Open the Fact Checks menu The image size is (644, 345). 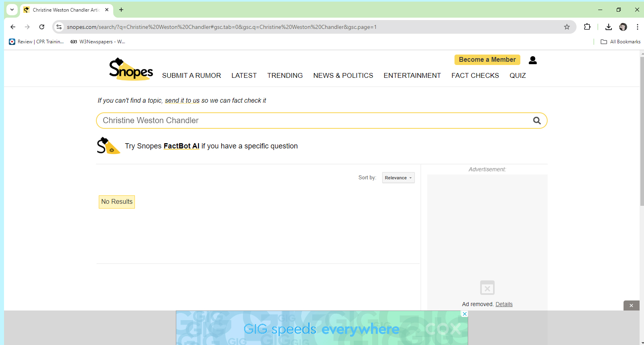(x=475, y=75)
